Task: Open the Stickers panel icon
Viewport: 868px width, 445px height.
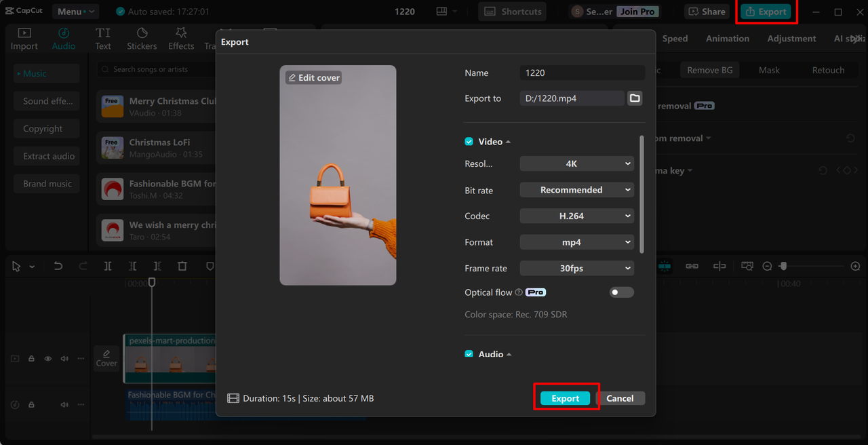Action: [x=142, y=33]
